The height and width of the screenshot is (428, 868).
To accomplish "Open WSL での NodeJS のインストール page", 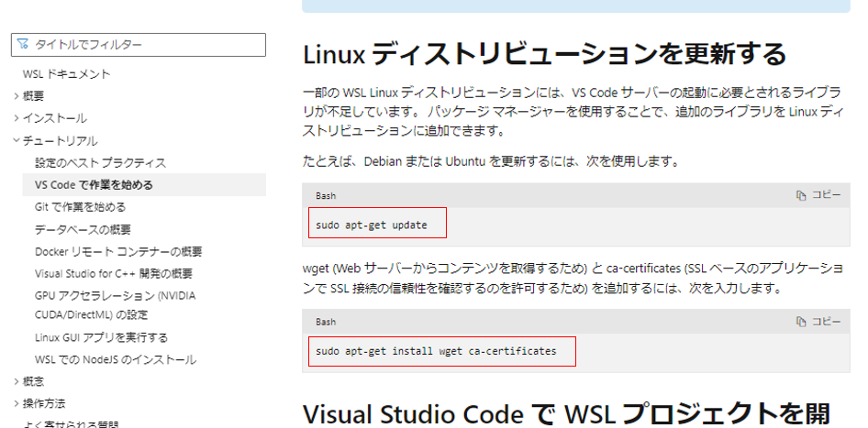I will (115, 360).
